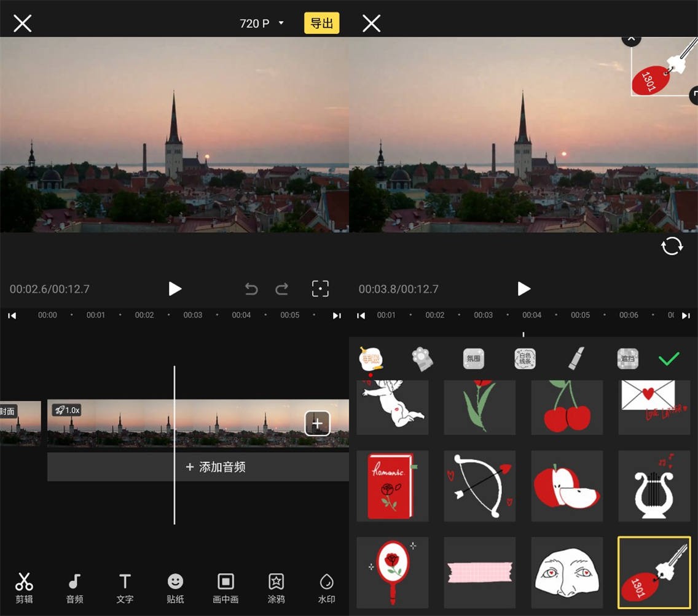Play the video in left editor preview

[175, 289]
